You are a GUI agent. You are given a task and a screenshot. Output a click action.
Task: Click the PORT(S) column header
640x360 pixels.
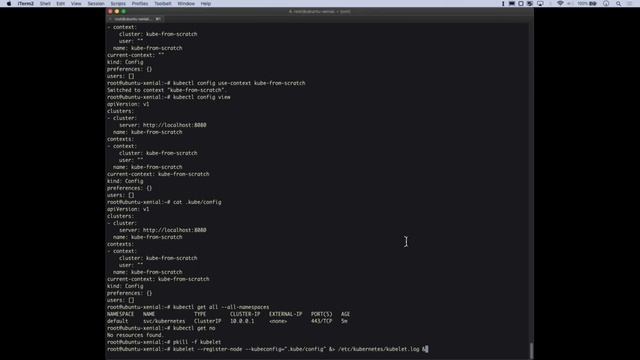pyautogui.click(x=321, y=314)
